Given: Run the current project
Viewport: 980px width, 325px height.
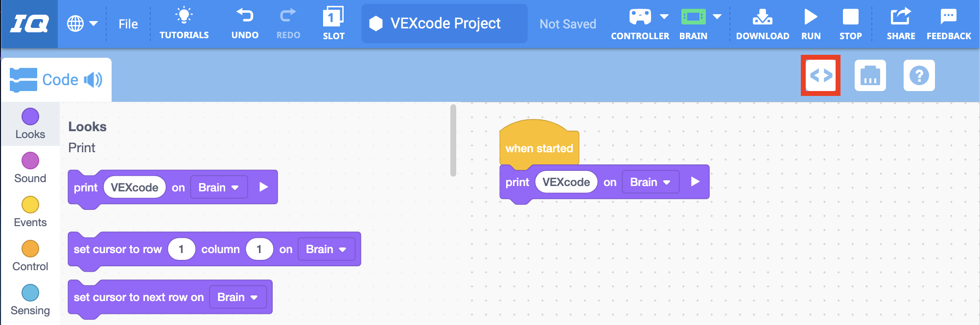Looking at the screenshot, I should click(811, 22).
